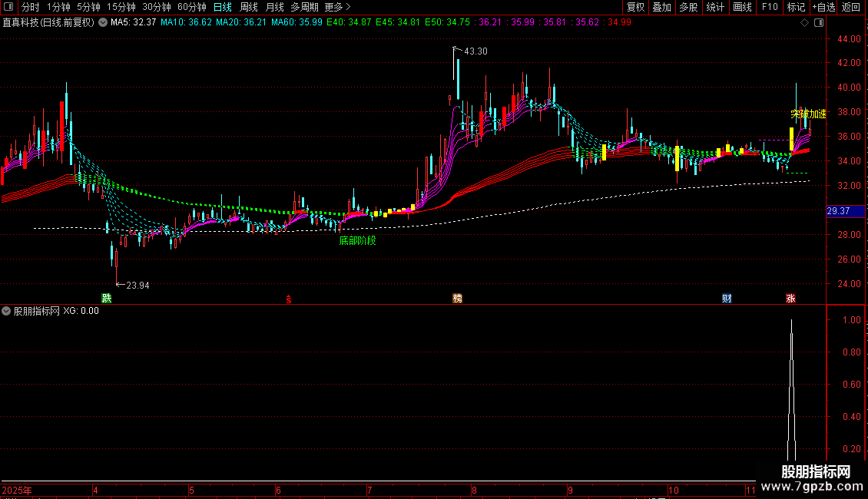
Task: Switch to the 60分钟 period tab
Action: click(192, 8)
